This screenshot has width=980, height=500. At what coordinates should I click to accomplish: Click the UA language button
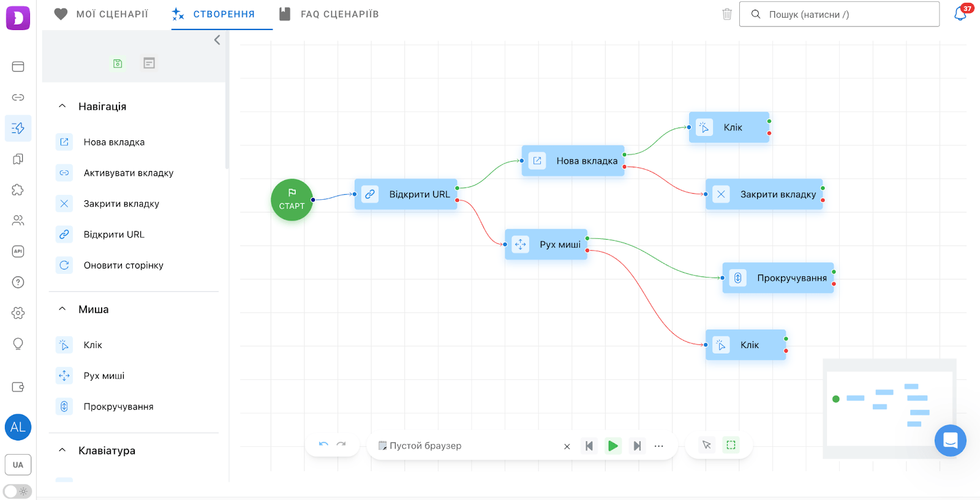18,465
